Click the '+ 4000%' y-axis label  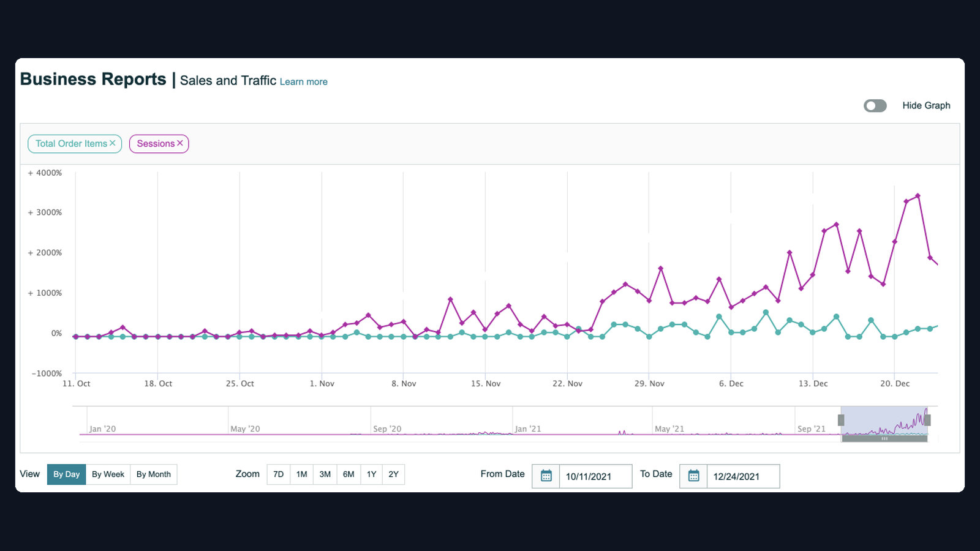pos(45,173)
